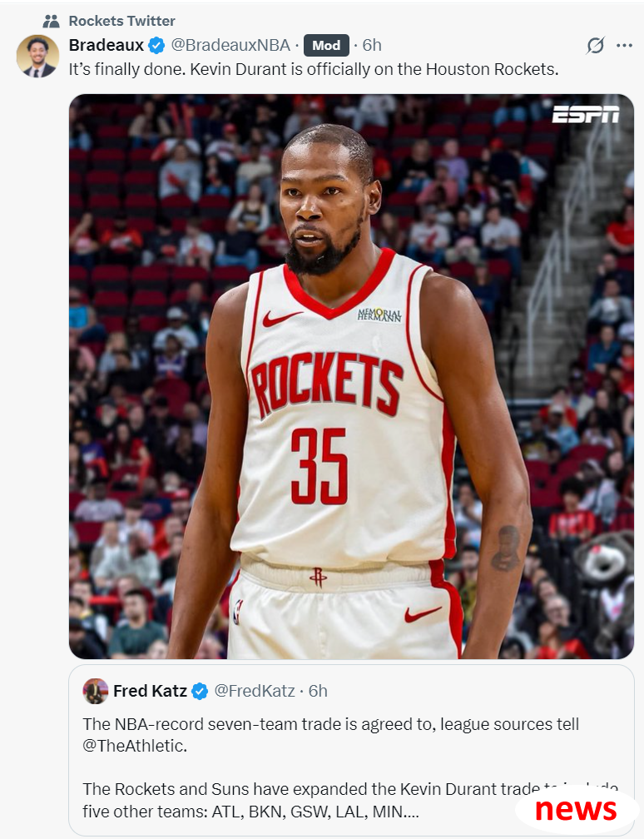644x839 pixels.
Task: Click the ESPN logo on the photo
Action: (586, 114)
